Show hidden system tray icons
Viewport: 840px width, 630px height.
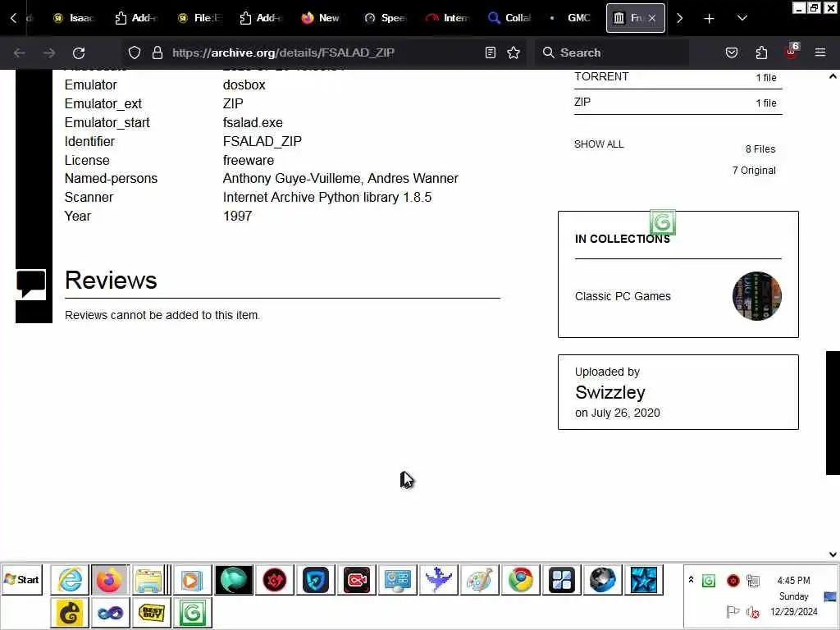(691, 580)
